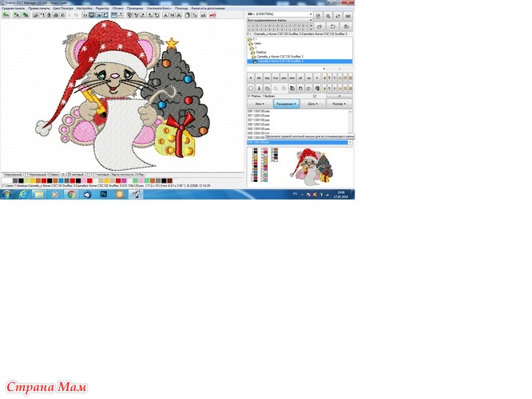Screen dimensions: 532x399
Task: Pick the first white color swatch in the palette
Action: tap(5, 180)
